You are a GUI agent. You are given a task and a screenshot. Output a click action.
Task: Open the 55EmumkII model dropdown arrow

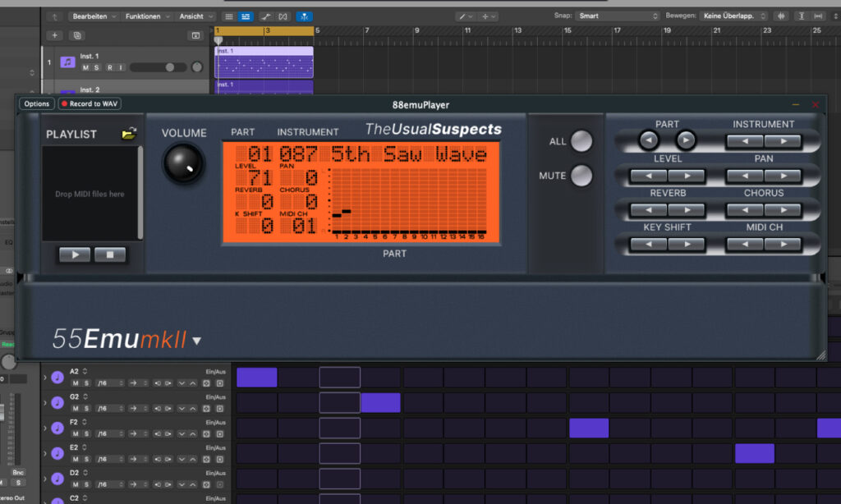pos(197,341)
